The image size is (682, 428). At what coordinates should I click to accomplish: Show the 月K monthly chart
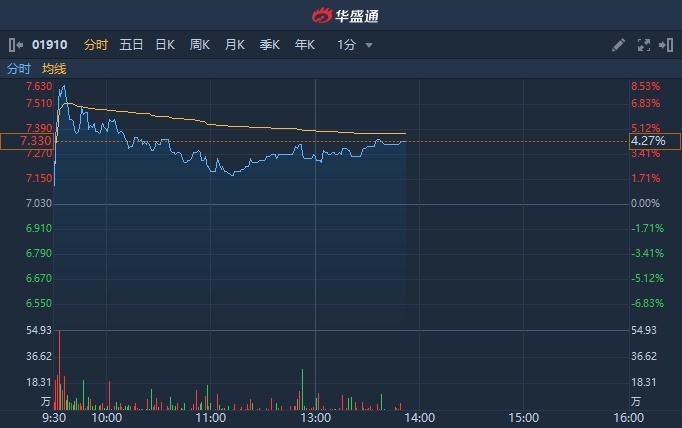235,45
